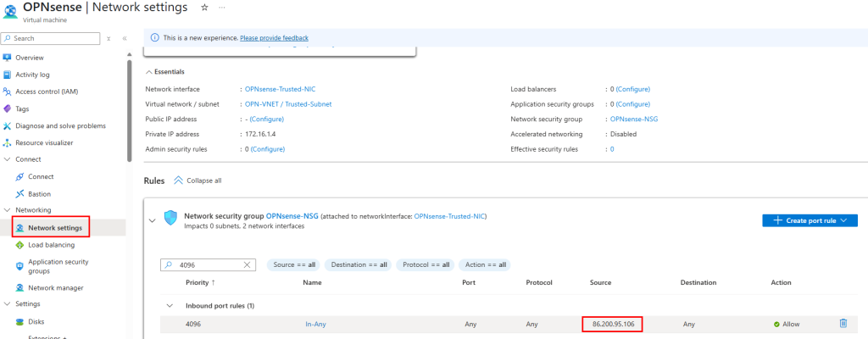Image resolution: width=868 pixels, height=339 pixels.
Task: Collapse the OPNsense-NSG security group panel
Action: coord(153,220)
